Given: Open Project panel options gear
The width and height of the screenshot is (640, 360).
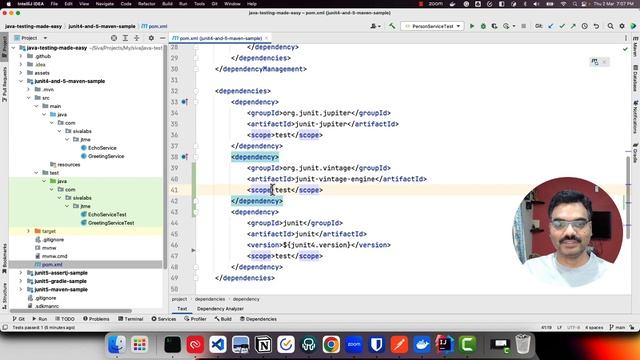Looking at the screenshot, I should click(x=151, y=38).
